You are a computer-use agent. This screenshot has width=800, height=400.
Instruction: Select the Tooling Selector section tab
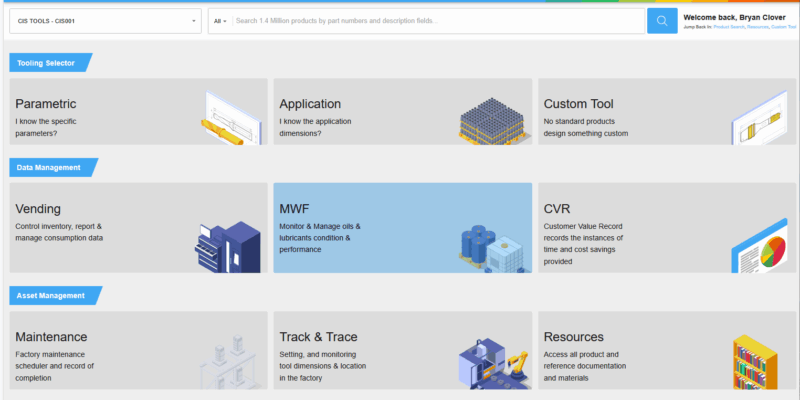[x=50, y=63]
